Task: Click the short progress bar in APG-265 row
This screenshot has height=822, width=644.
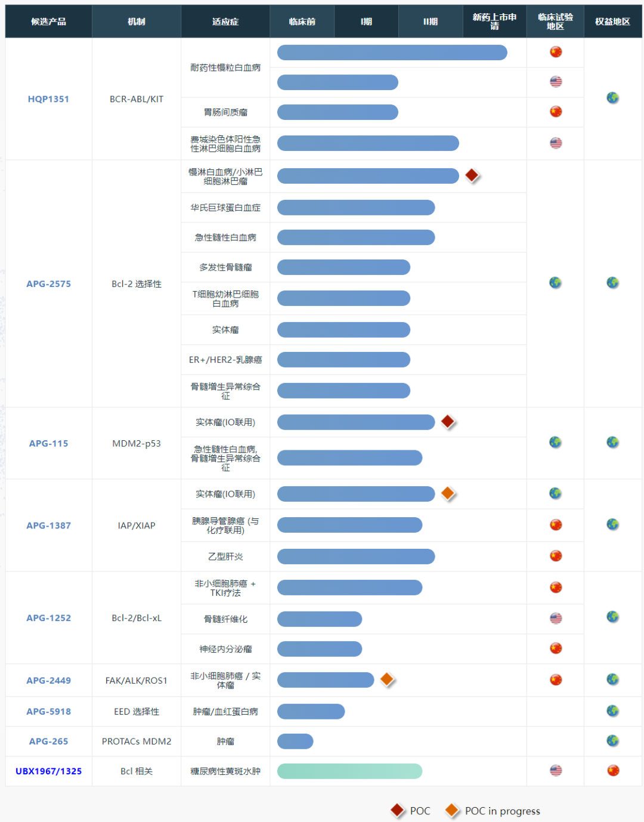Action: point(295,741)
